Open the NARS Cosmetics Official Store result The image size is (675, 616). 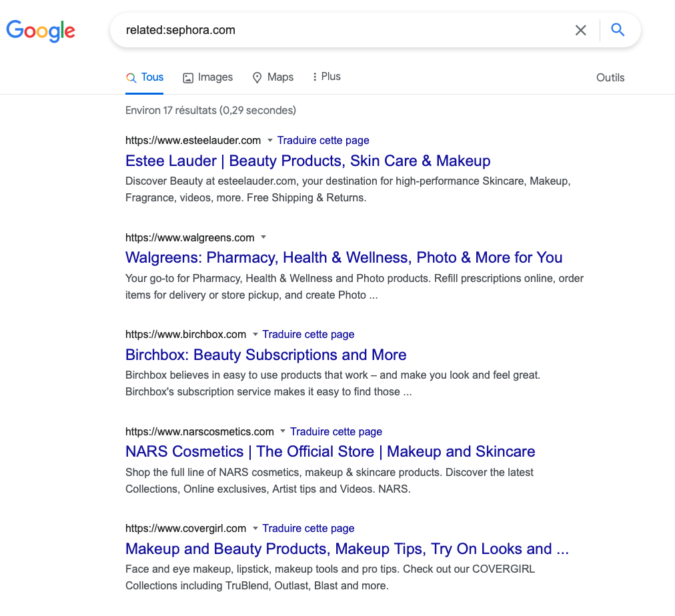(330, 452)
